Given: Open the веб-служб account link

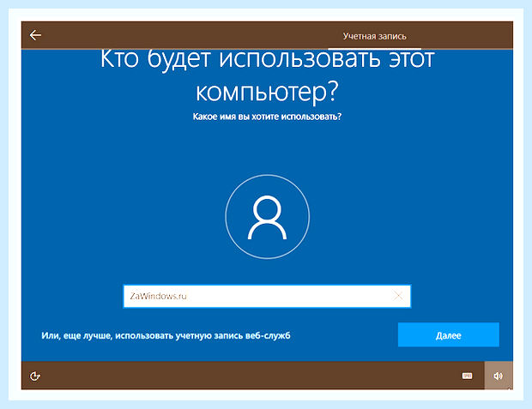Looking at the screenshot, I should click(166, 336).
